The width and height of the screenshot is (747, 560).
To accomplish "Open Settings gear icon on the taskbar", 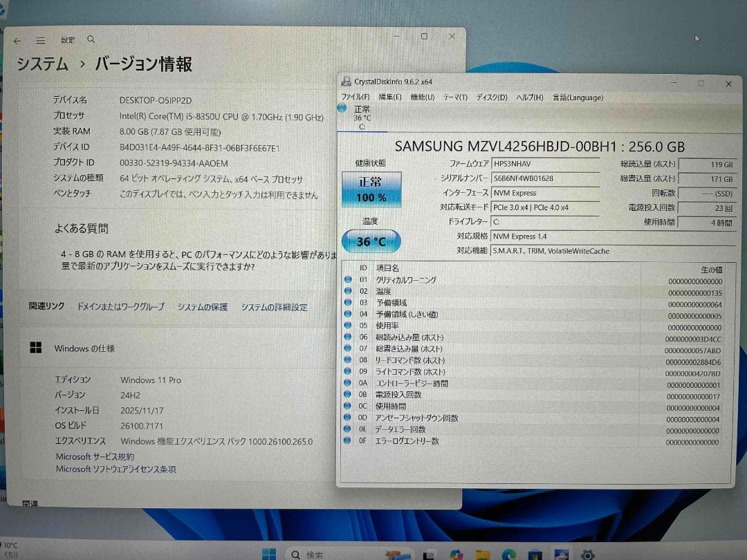I will tap(587, 554).
